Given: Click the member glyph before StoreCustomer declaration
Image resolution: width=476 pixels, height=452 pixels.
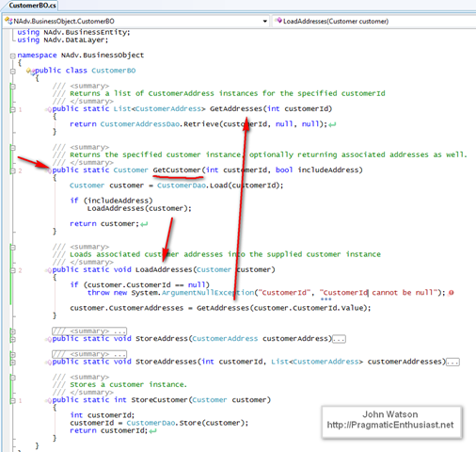Looking at the screenshot, I should click(x=49, y=401).
